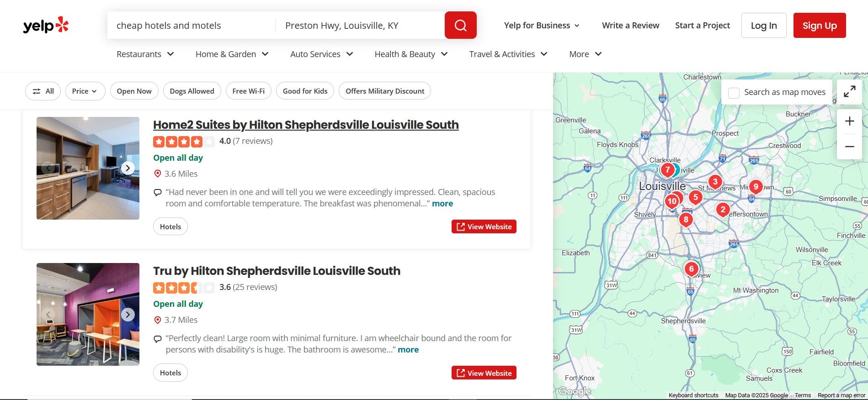Expand the More menu
868x400 pixels.
[586, 54]
